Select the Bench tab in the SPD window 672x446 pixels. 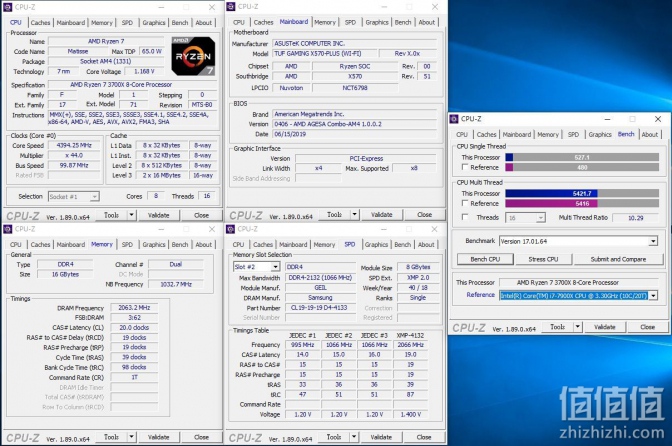pos(402,244)
